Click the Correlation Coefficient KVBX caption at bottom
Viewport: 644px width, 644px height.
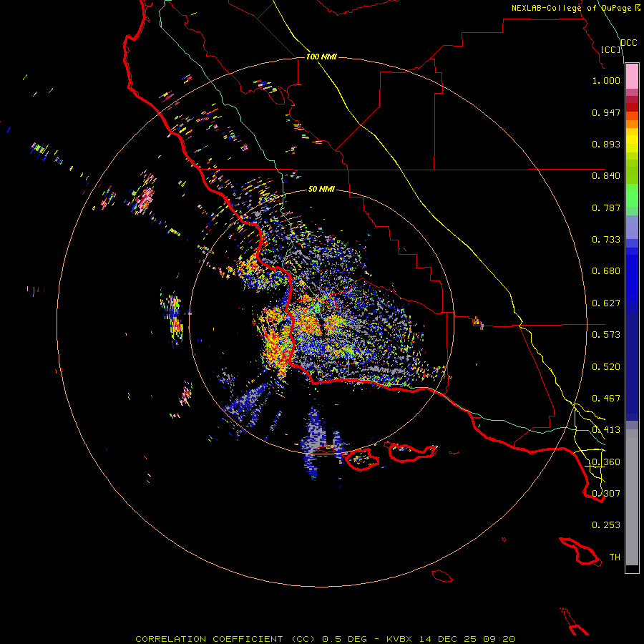click(325, 639)
